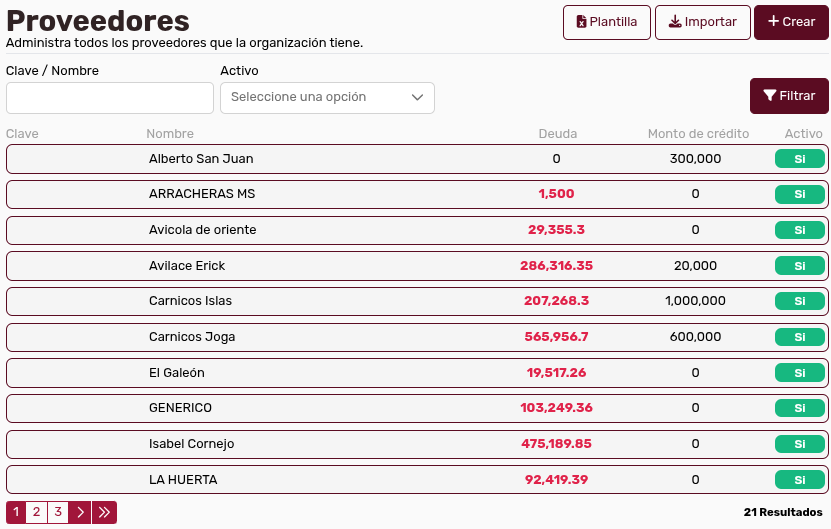Select page 1 in pagination
Image resolution: width=831 pixels, height=529 pixels.
[x=16, y=512]
